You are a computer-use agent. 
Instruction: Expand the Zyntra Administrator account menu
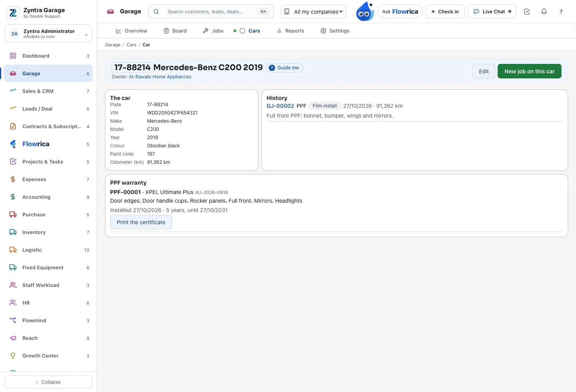coord(48,34)
